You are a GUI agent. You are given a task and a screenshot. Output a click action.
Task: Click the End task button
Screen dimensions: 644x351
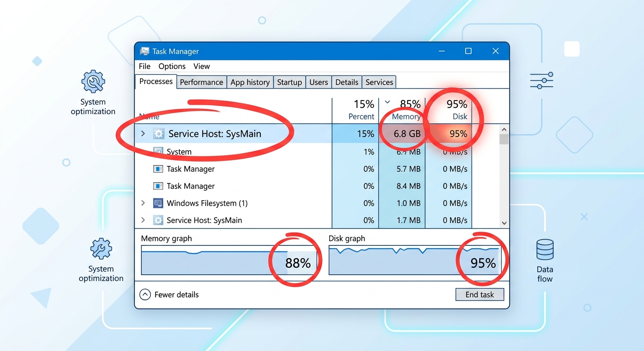coord(480,294)
